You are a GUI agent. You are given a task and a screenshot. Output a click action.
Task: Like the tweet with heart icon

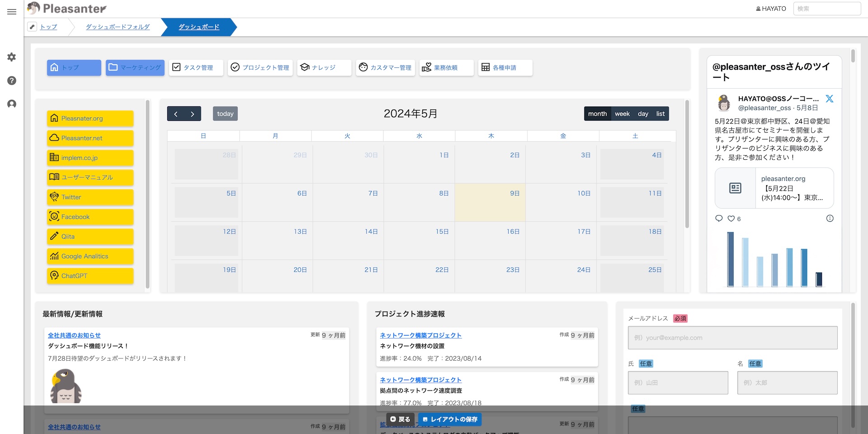[731, 219]
